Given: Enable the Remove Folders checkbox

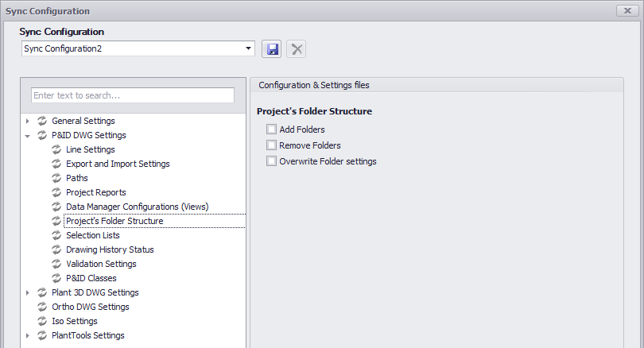Looking at the screenshot, I should coord(271,145).
